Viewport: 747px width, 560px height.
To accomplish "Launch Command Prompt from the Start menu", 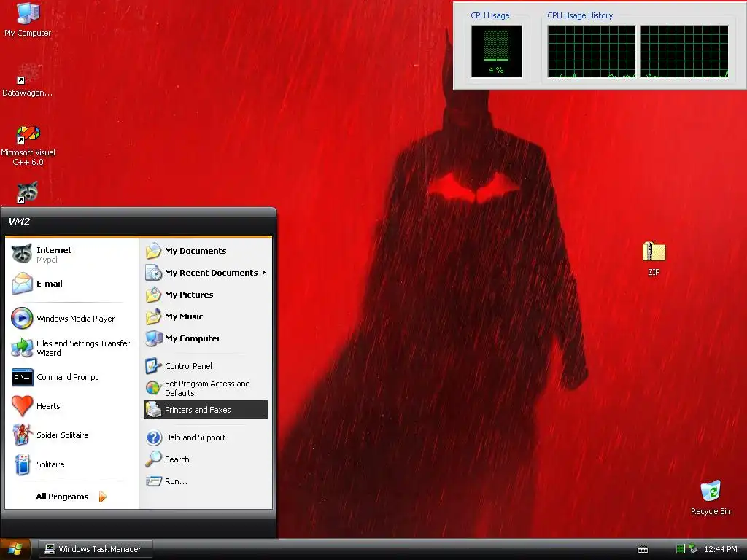I will pos(71,377).
